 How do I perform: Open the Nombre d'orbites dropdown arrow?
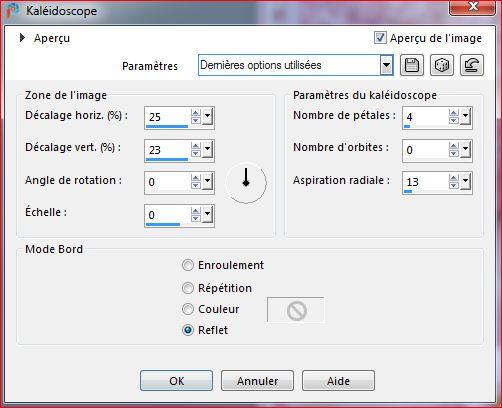pos(465,150)
